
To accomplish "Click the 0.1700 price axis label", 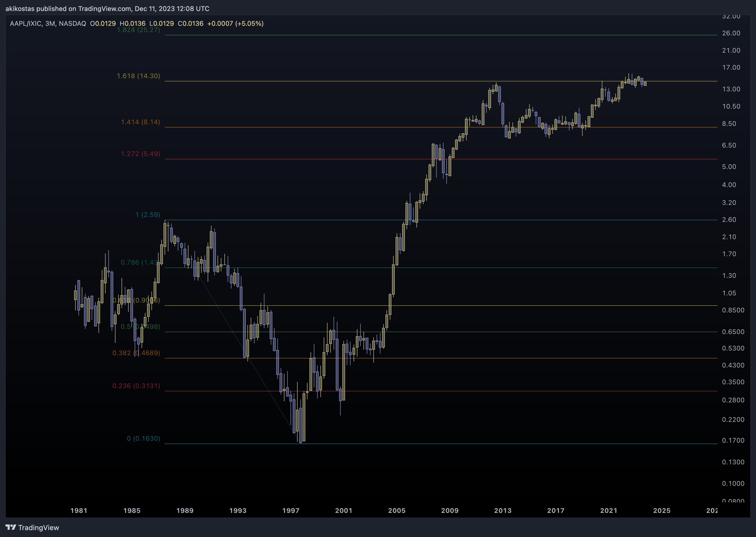I will point(733,440).
